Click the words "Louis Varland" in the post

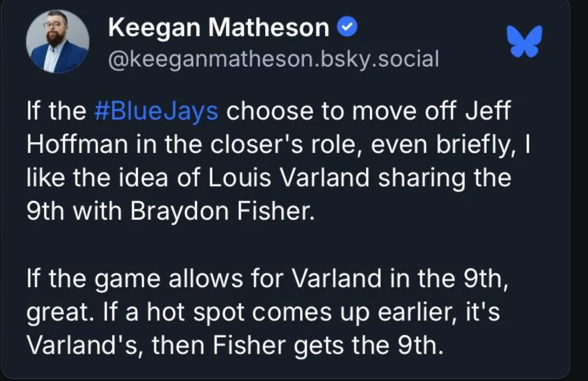tap(288, 178)
